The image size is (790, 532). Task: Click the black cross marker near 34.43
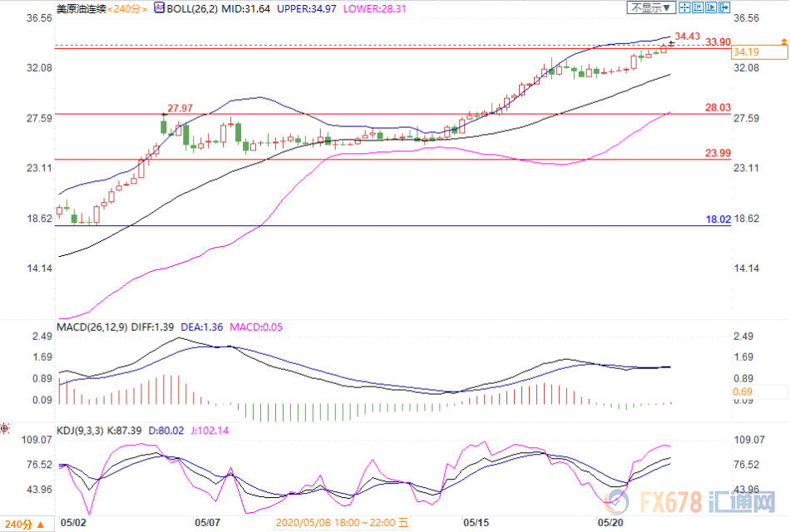671,42
